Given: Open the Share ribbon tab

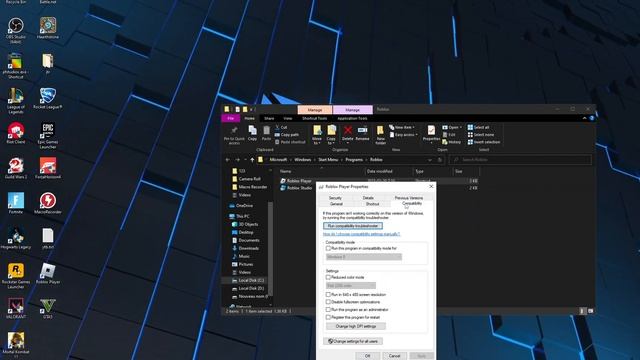Looking at the screenshot, I should point(269,118).
